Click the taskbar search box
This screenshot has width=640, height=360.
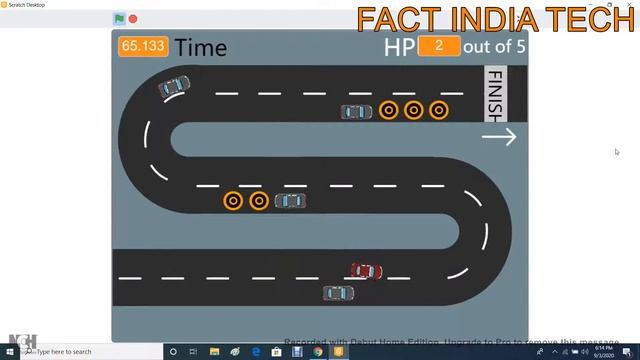91,352
